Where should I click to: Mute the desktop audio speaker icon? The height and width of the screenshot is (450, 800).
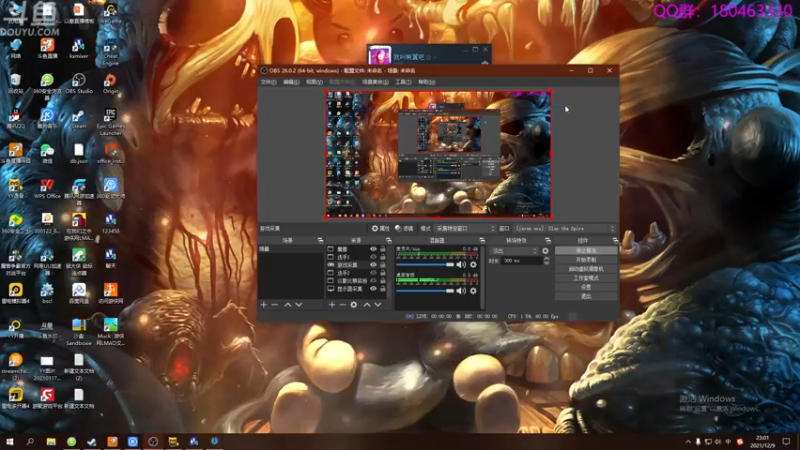[461, 291]
